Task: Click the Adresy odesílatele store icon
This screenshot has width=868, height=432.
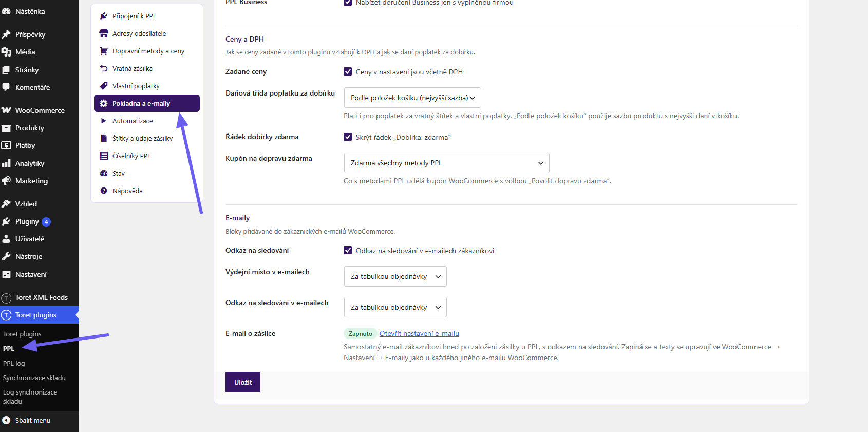Action: [104, 33]
